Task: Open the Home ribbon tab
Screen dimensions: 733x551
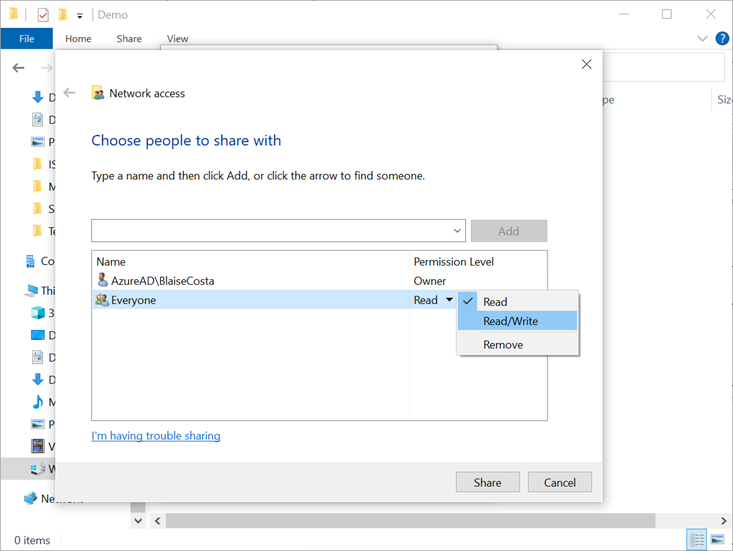Action: (78, 39)
